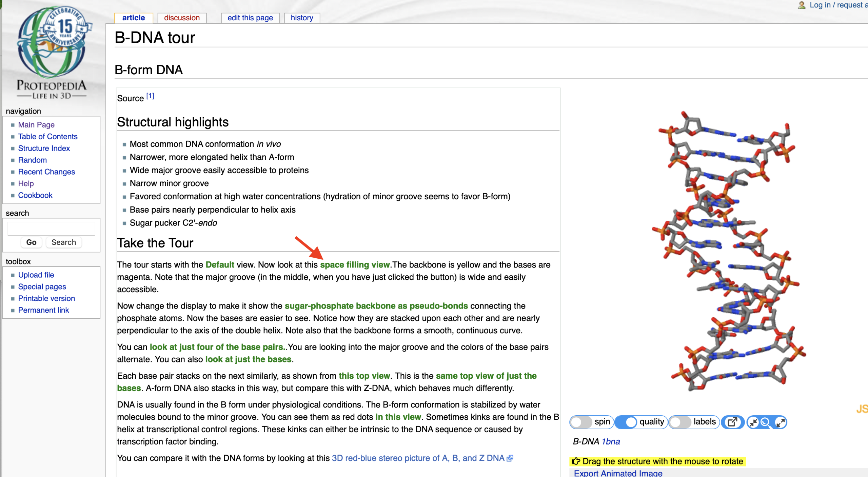Screen dimensions: 868x477
Task: Click the zoom-out shrink arrows icon
Action: click(754, 422)
